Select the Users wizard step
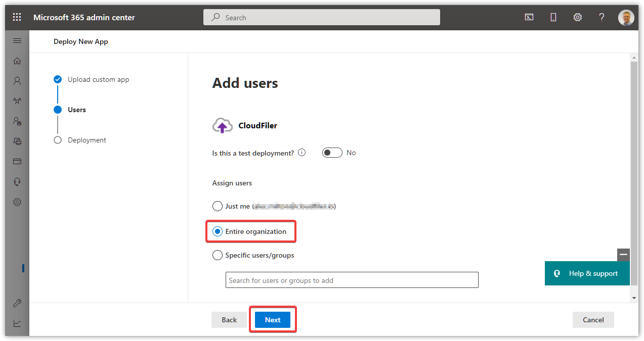 click(x=70, y=110)
